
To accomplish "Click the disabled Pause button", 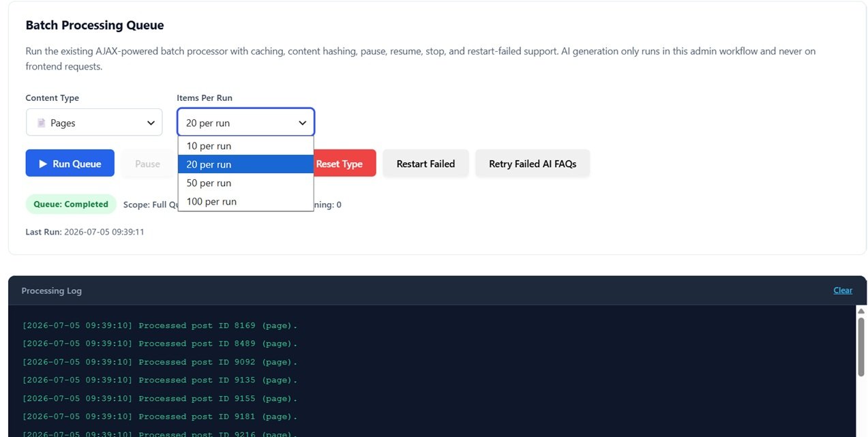I will (x=147, y=164).
